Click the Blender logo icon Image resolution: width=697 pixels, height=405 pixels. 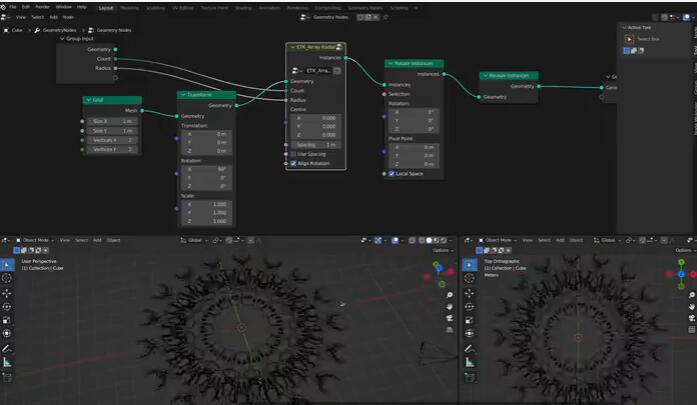(x=3, y=7)
